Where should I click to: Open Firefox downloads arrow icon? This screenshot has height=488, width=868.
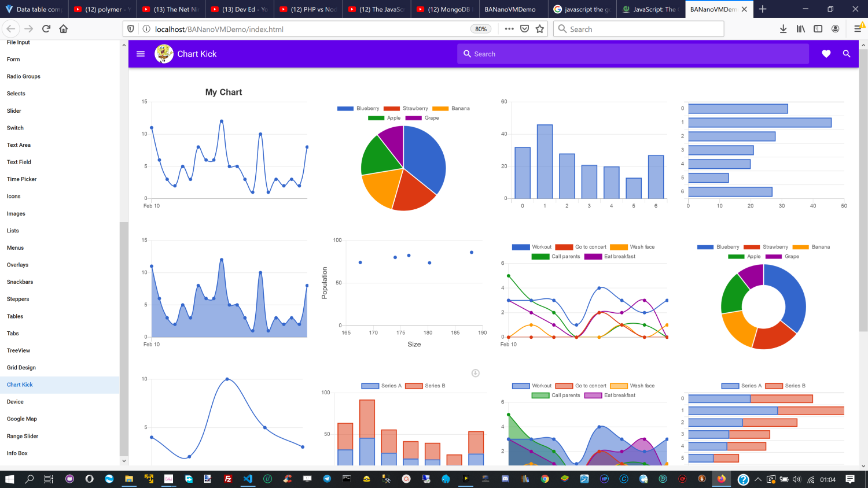pyautogui.click(x=783, y=29)
